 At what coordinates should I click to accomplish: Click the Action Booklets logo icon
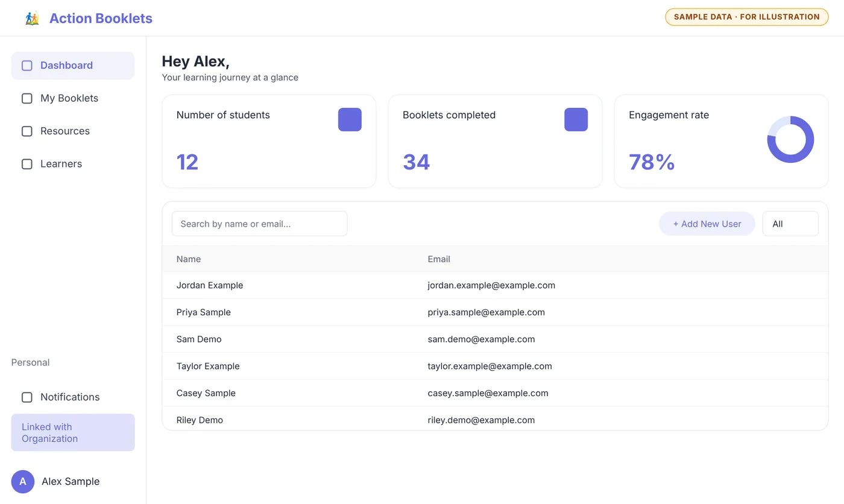click(32, 18)
